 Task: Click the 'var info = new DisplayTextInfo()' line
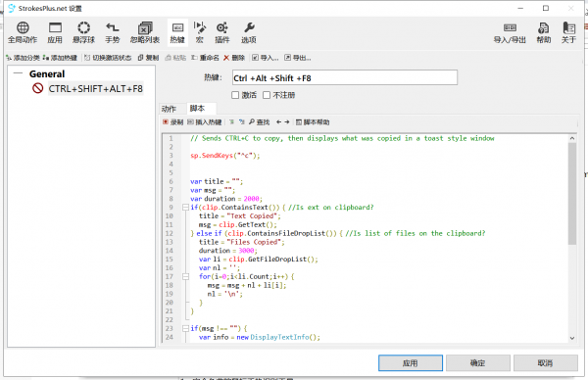260,337
